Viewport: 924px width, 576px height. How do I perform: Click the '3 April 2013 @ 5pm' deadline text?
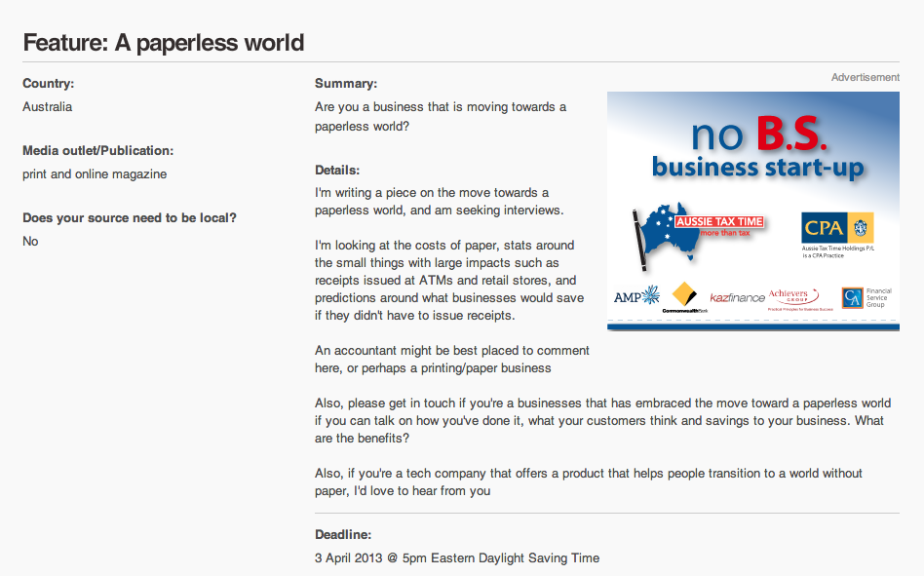point(457,558)
